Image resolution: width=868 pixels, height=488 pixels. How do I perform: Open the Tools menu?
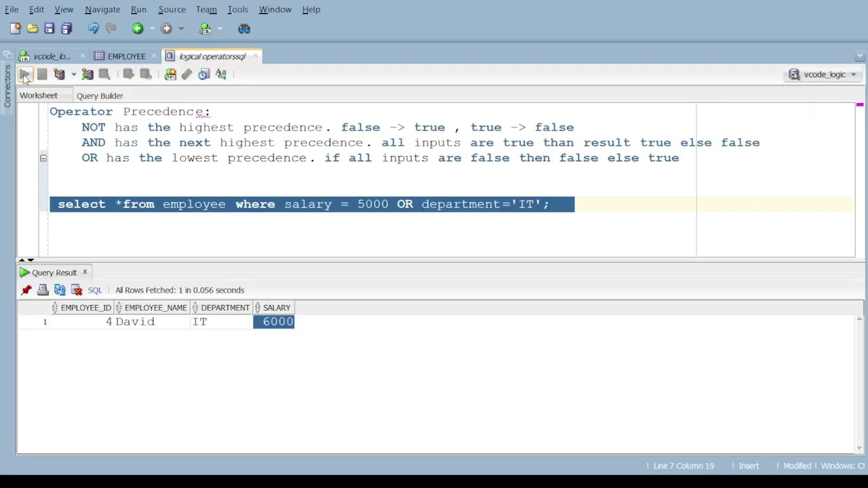(237, 9)
